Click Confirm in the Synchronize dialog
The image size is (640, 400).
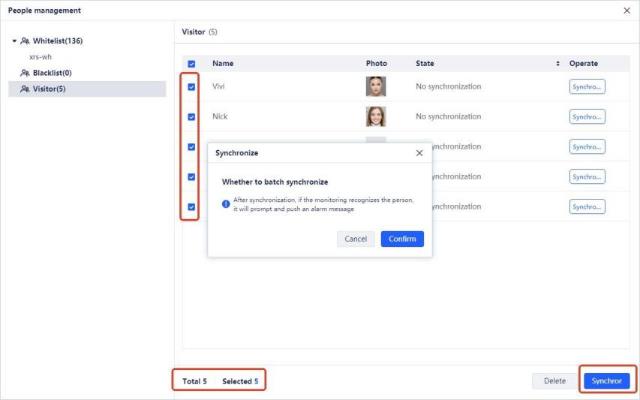[x=402, y=239]
